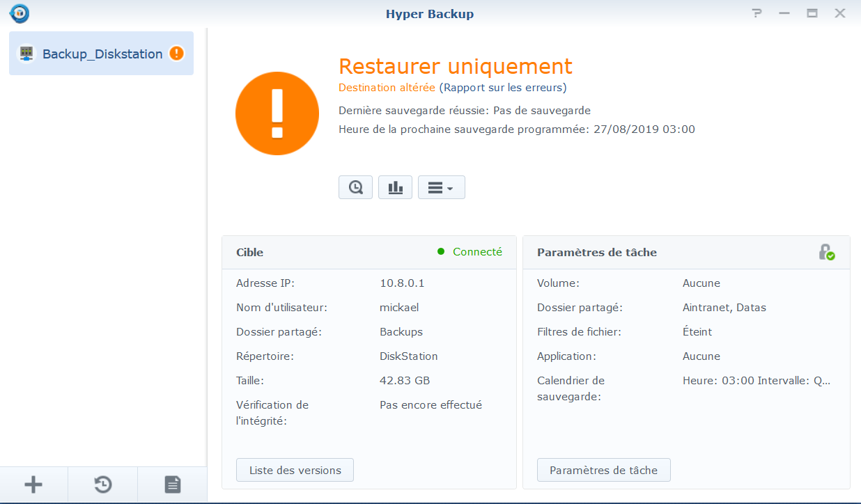Open the Rapport sur les erreurs link
The width and height of the screenshot is (861, 504).
(503, 88)
